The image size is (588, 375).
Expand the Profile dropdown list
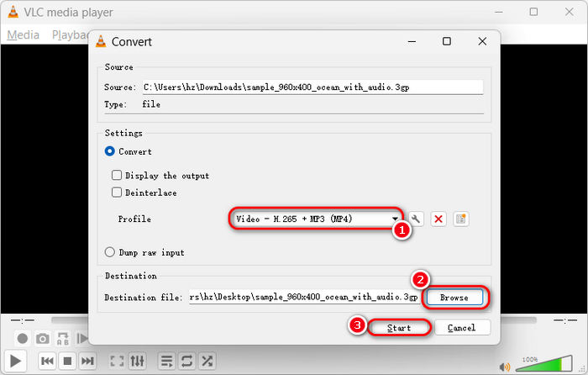click(x=395, y=219)
